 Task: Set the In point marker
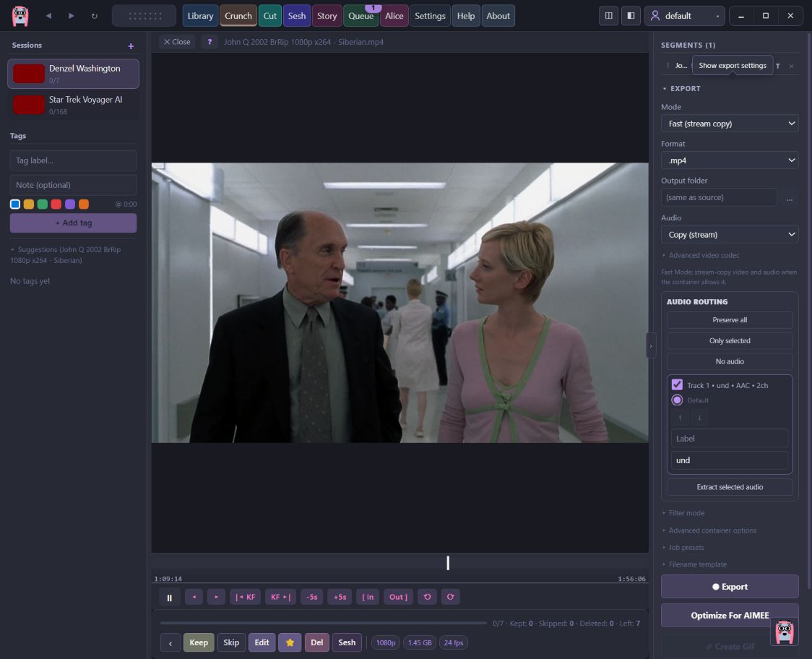(x=368, y=597)
